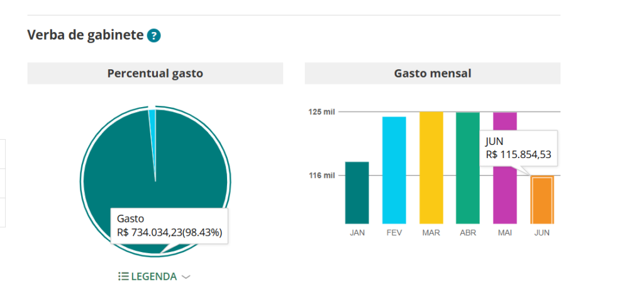Click the teal JAN bar
Screen dimensions: 644x303
click(357, 193)
